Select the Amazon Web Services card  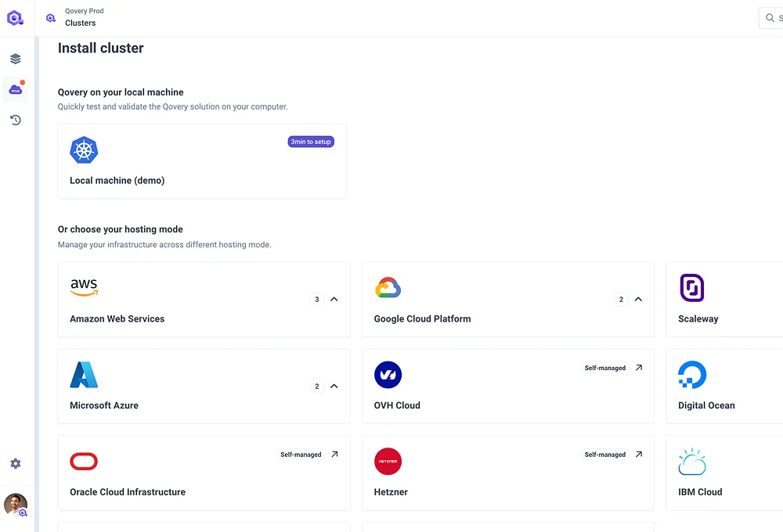tap(204, 300)
